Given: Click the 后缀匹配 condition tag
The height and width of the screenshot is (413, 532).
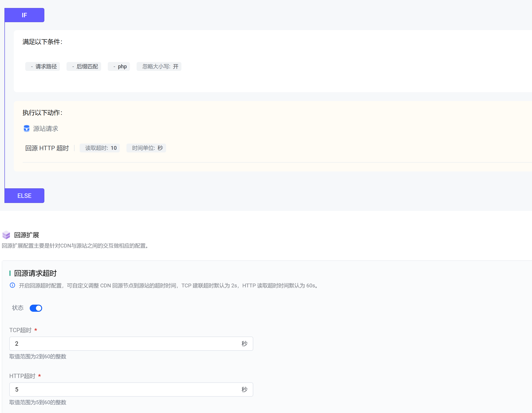Looking at the screenshot, I should coord(84,66).
